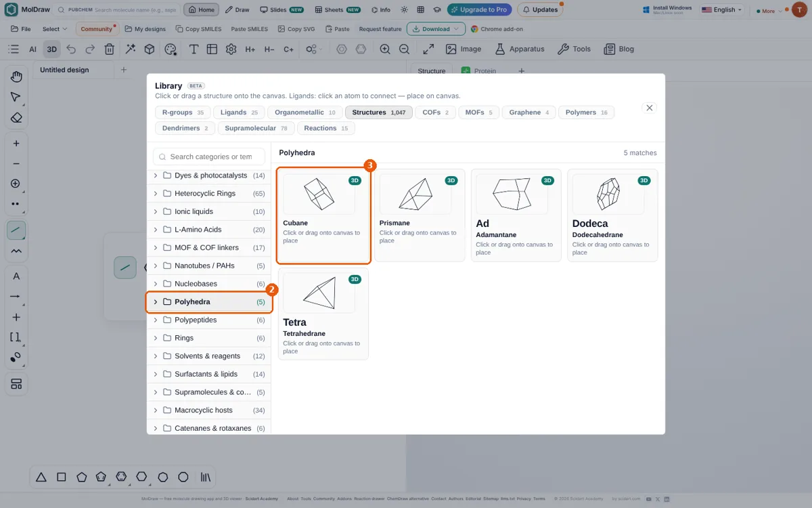Toggle the 3D view button
Viewport: 812px width, 508px height.
(52, 49)
